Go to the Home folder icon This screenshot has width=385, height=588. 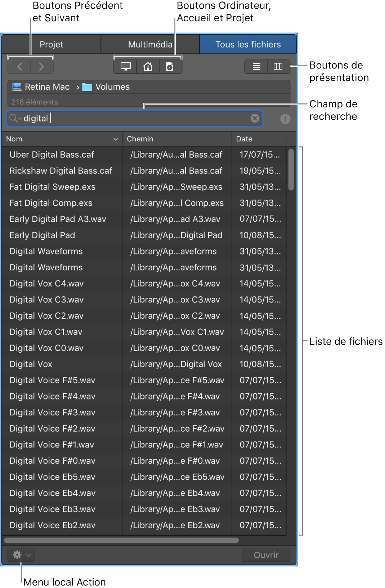[148, 67]
